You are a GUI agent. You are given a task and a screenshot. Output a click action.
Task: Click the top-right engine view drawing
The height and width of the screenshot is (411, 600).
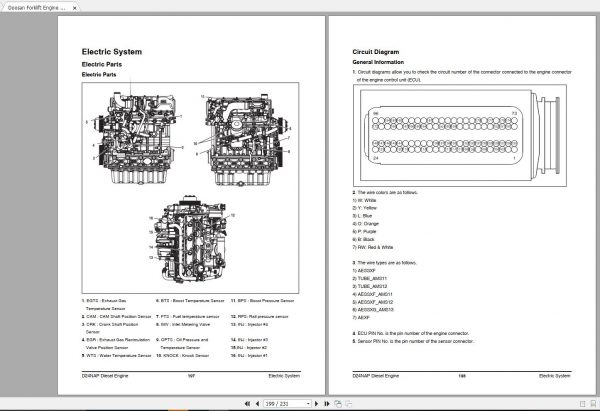pos(245,140)
